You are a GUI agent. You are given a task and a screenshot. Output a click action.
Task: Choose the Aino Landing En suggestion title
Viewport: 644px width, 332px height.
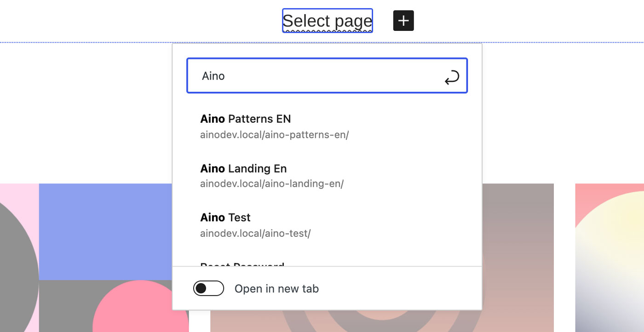[x=243, y=168]
